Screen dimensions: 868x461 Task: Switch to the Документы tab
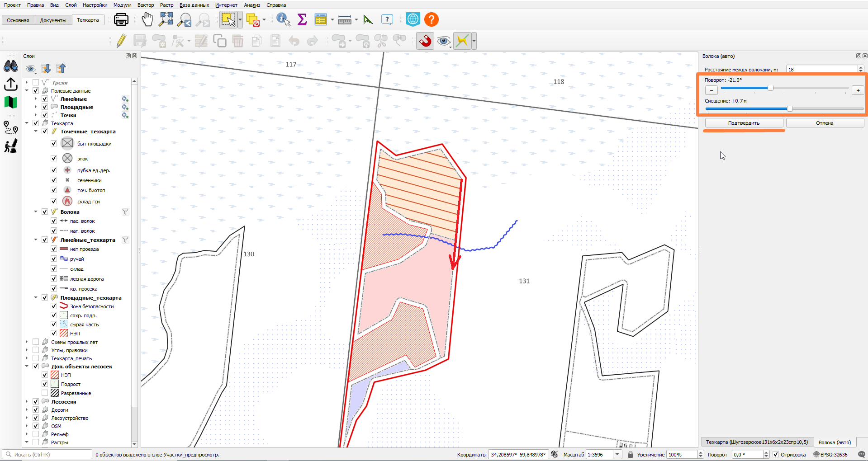(53, 20)
